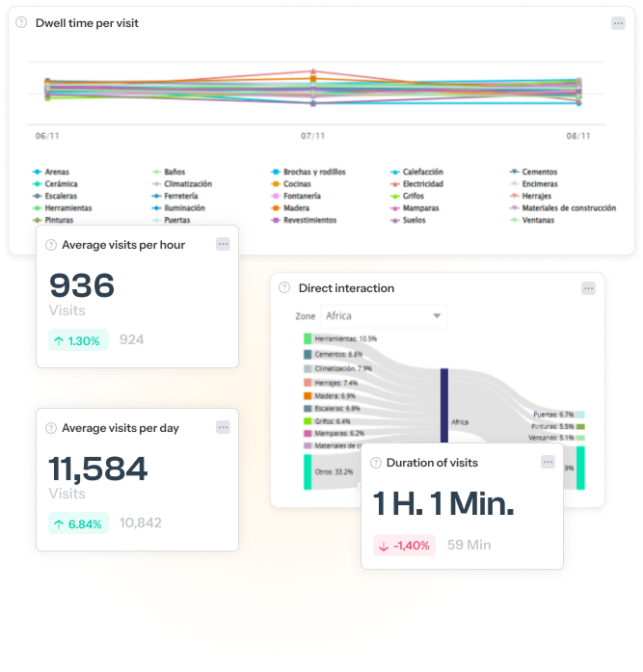The image size is (643, 672).
Task: Open more options on Dwell time card
Action: pyautogui.click(x=618, y=23)
